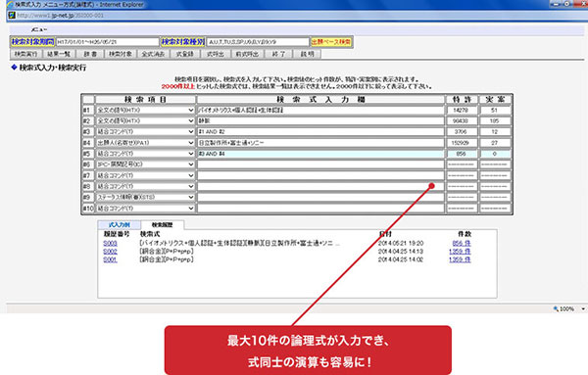Open the zoom level arrow beside 100%
Image resolution: width=588 pixels, height=375 pixels.
(x=583, y=308)
